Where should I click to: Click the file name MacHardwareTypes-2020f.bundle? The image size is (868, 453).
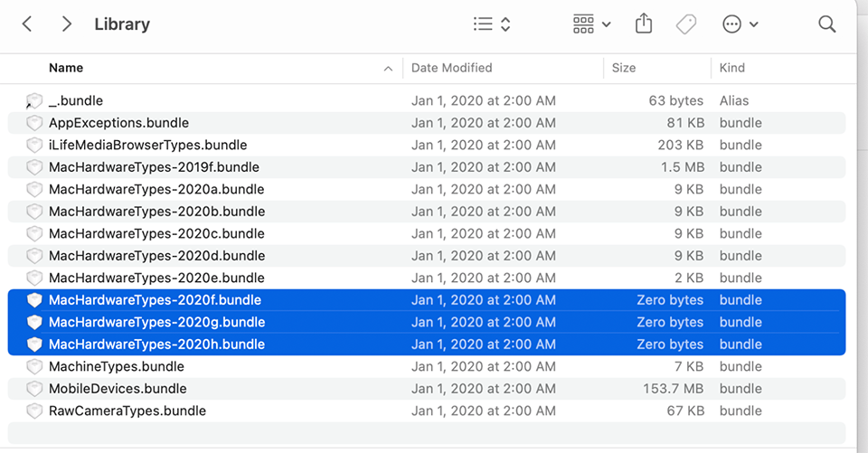point(155,300)
